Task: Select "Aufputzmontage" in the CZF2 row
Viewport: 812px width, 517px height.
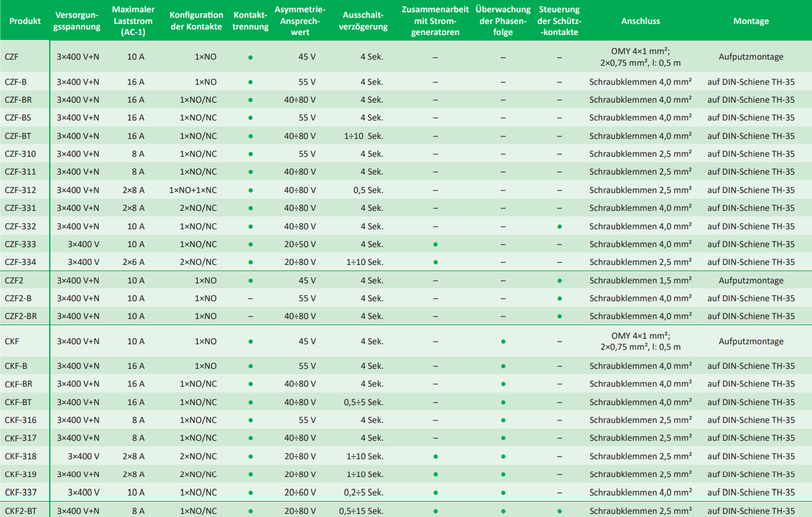Action: click(x=751, y=280)
